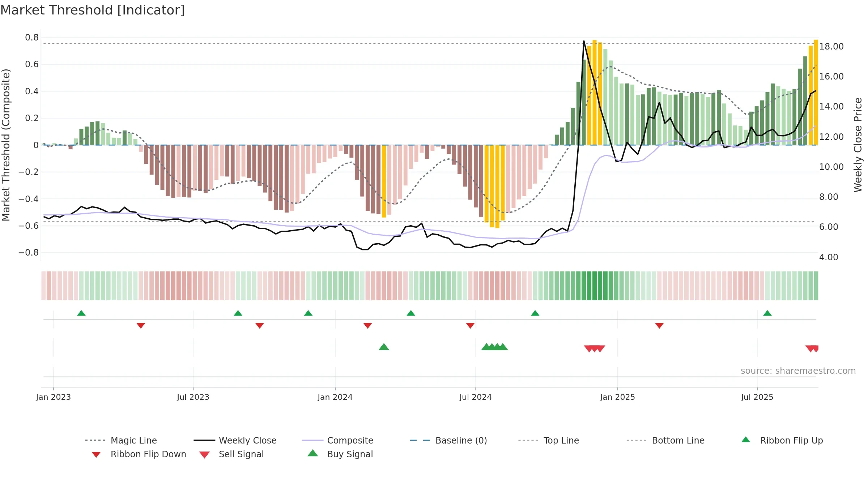Click the Ribbon Flip Up marker just after Jul 2025
This screenshot has width=868, height=488.
click(767, 313)
